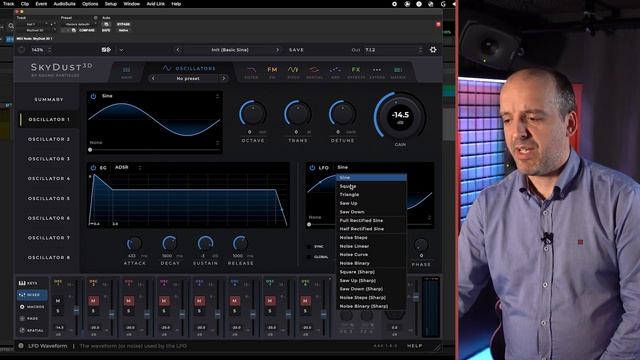
Task: Show the Macros panel at bottom left
Action: coord(32,307)
